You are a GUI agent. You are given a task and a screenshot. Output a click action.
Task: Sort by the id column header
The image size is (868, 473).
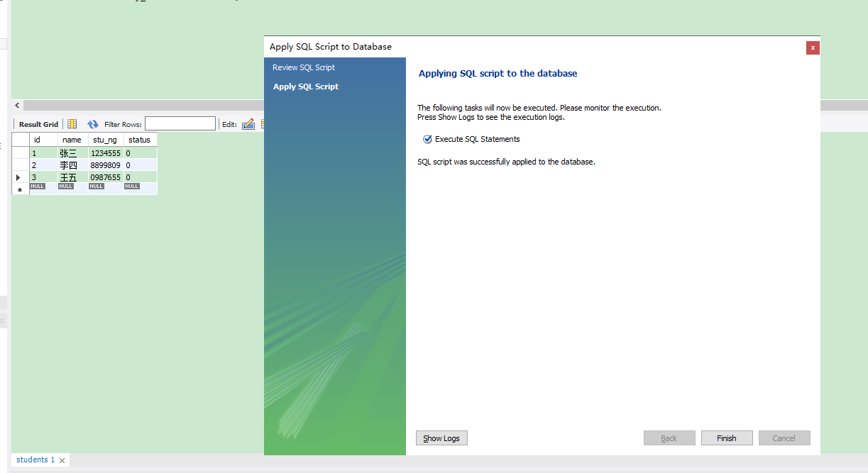point(43,140)
